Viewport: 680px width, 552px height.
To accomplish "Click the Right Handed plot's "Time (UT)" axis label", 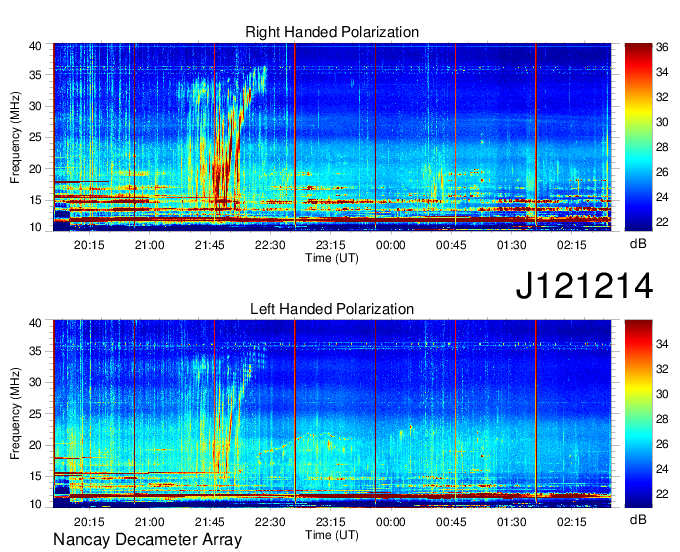I will (x=332, y=258).
